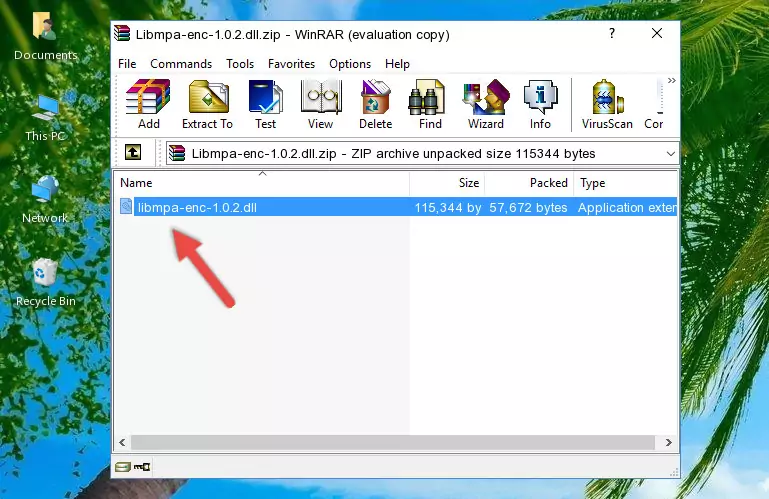Viewport: 769px width, 499px height.
Task: Open the Options menu
Action: 350,64
